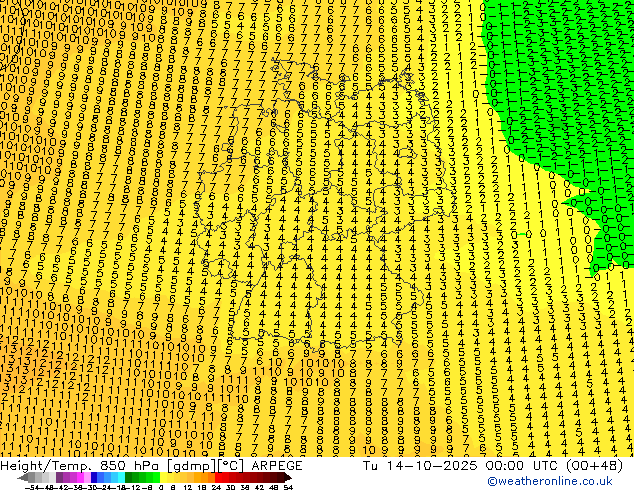Click the Tu 14-10-2025 00:00 UTC date text
Image resolution: width=634 pixels, height=490 pixels.
coord(462,465)
